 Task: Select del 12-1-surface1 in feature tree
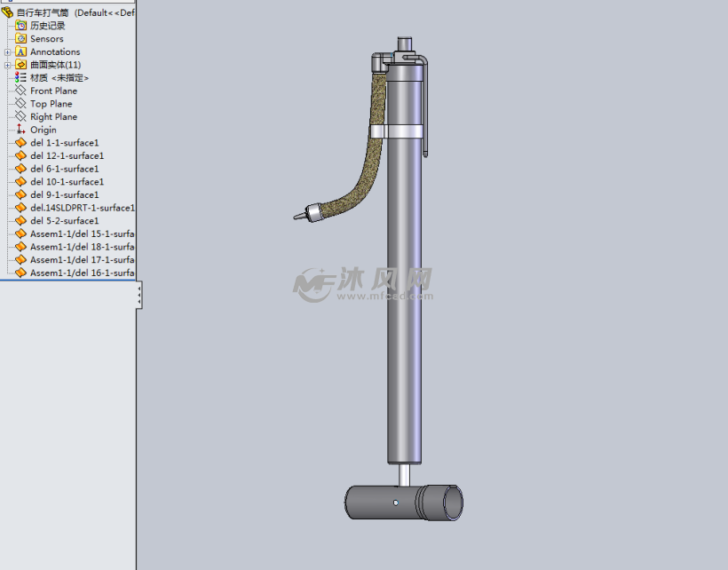coord(67,155)
